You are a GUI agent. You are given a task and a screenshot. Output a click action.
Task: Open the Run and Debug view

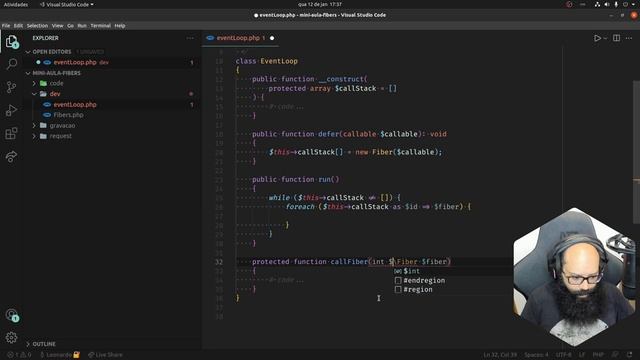(11, 110)
